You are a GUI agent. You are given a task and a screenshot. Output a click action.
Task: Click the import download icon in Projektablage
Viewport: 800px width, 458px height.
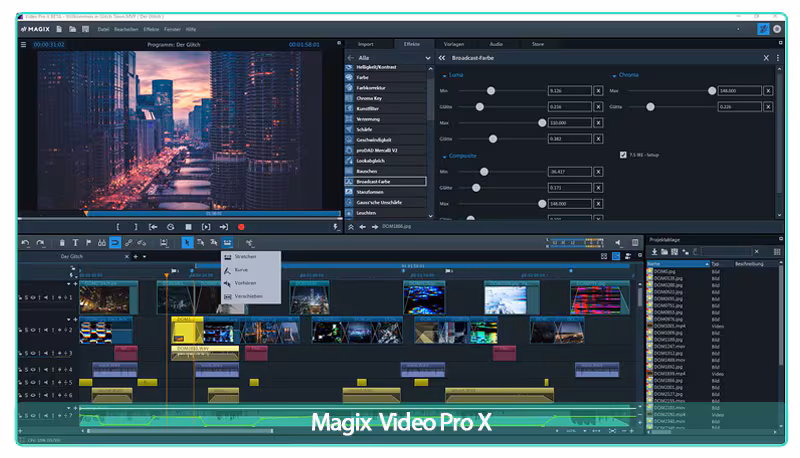point(654,252)
